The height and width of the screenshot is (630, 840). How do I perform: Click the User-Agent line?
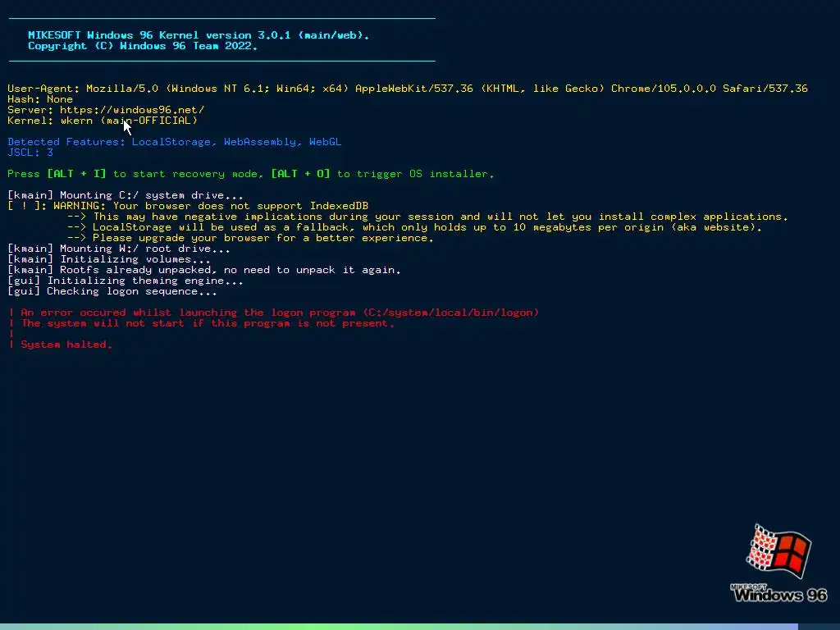point(407,89)
